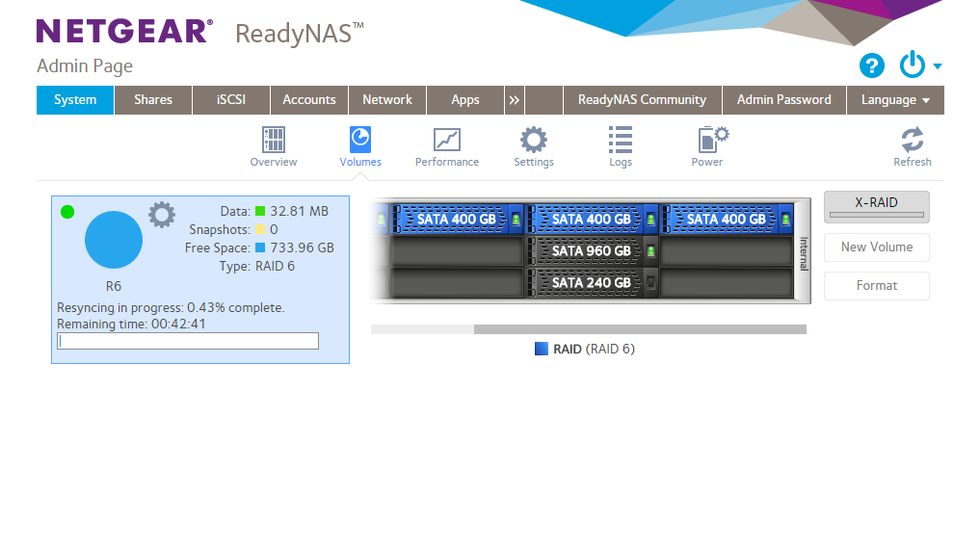
Task: Open the ReadyNAS Community link
Action: coord(642,100)
